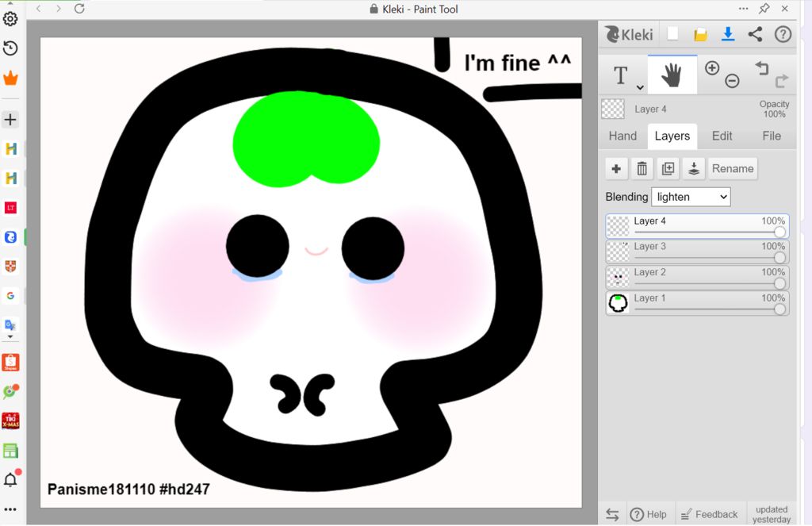This screenshot has height=526, width=812.
Task: Select the Text tool
Action: coord(620,75)
